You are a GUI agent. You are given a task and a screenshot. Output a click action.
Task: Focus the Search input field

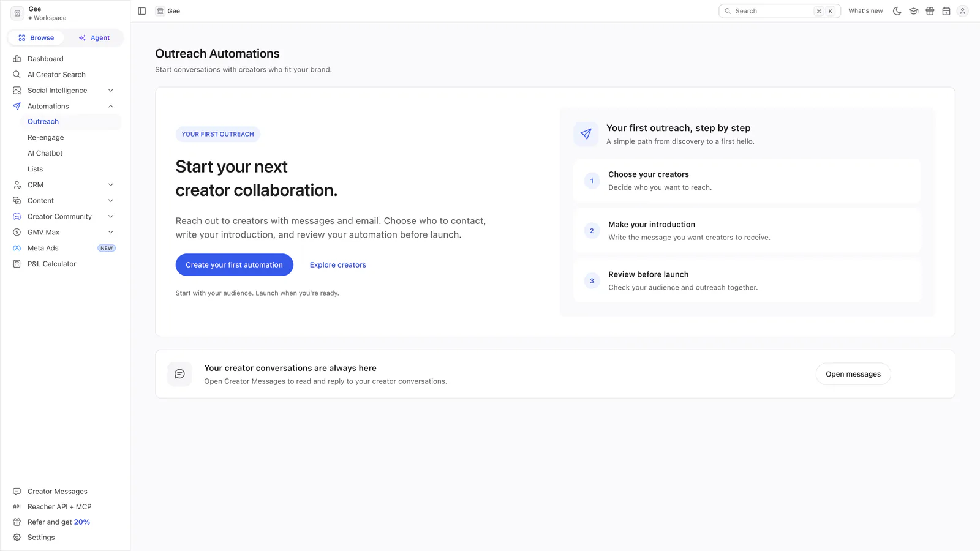780,11
